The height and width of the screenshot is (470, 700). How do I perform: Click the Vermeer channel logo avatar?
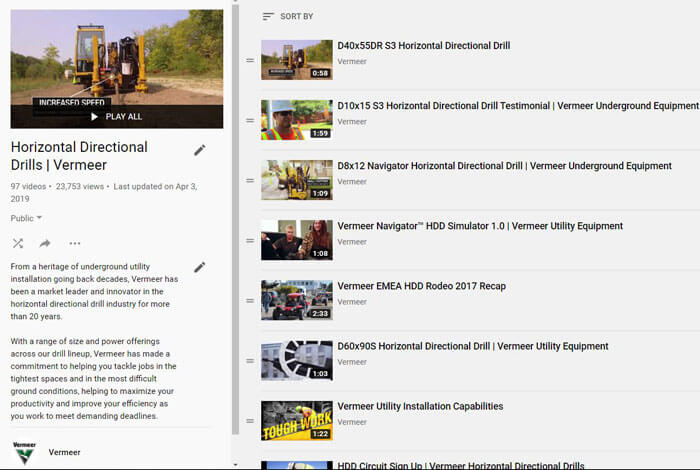point(24,452)
